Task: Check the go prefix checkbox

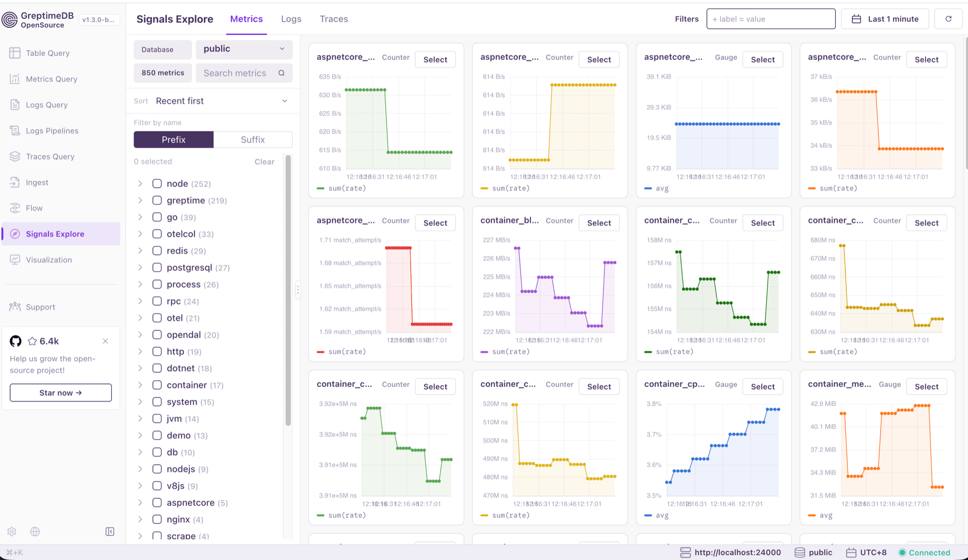Action: click(x=157, y=217)
